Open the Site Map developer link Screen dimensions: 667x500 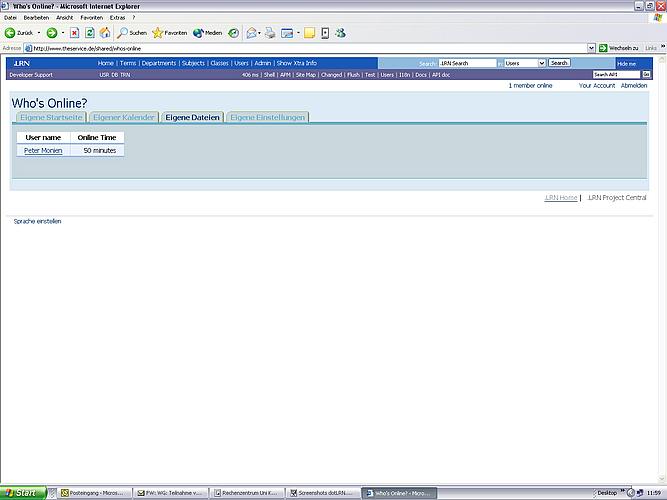pyautogui.click(x=305, y=75)
